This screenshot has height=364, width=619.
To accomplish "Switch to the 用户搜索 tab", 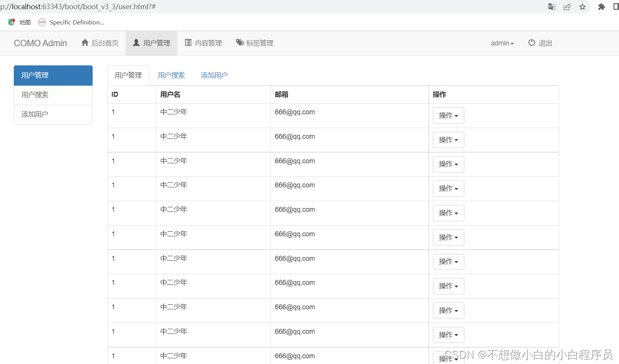I will (171, 75).
